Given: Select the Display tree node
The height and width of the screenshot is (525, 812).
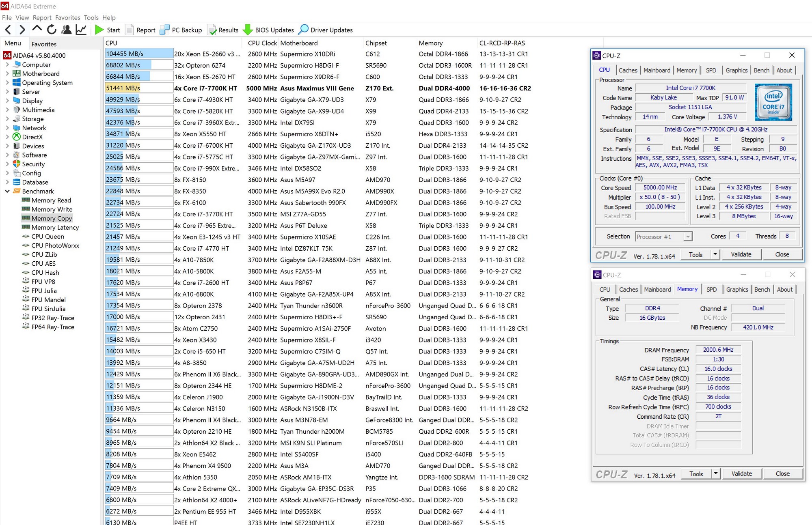Looking at the screenshot, I should point(32,101).
